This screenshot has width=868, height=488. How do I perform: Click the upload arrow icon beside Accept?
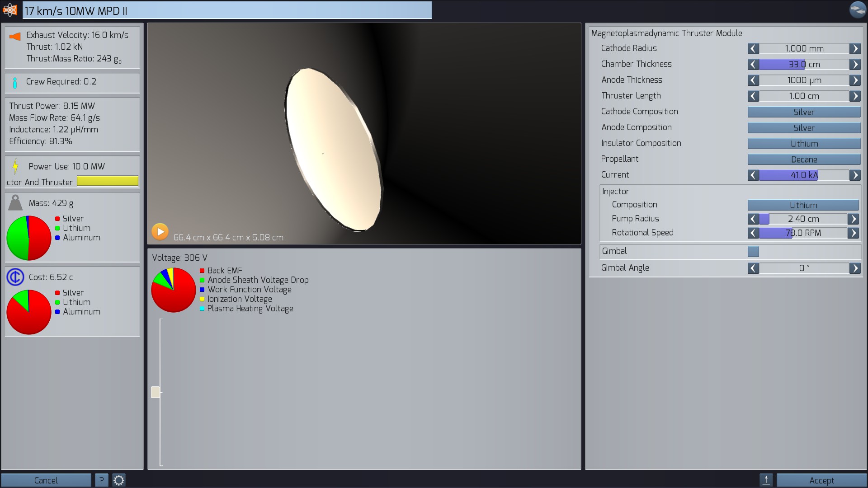(766, 480)
